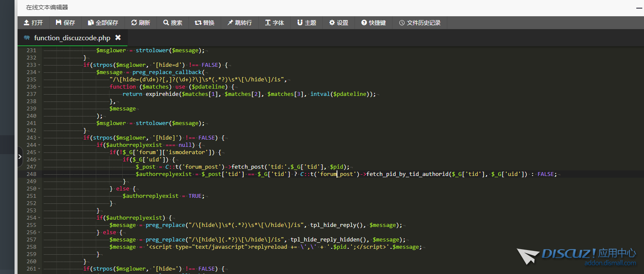The image size is (644, 274).
Task: Select 跳转行 to jump to a line
Action: point(239,23)
